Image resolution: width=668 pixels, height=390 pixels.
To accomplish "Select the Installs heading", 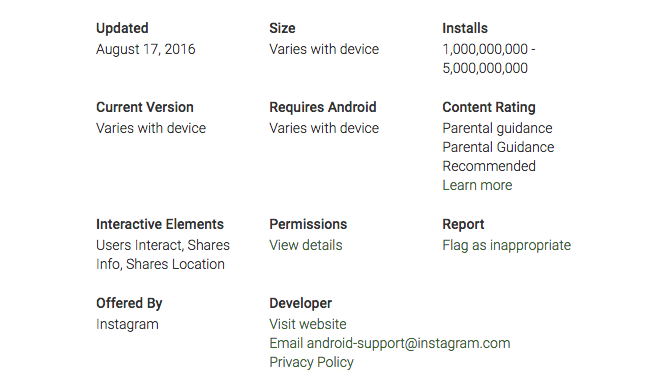I will pos(465,28).
